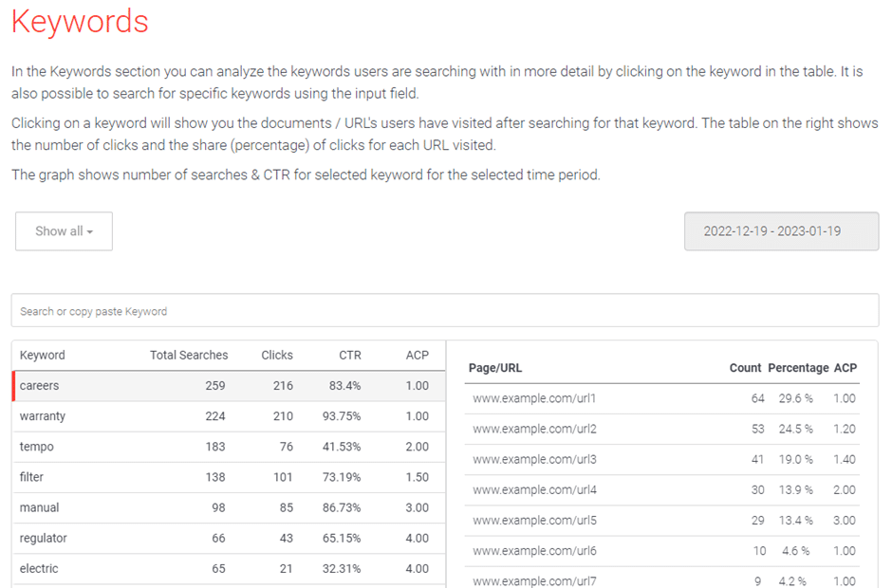Screen dimensions: 892x588
Task: Select the keyword tempo
Action: (x=36, y=447)
